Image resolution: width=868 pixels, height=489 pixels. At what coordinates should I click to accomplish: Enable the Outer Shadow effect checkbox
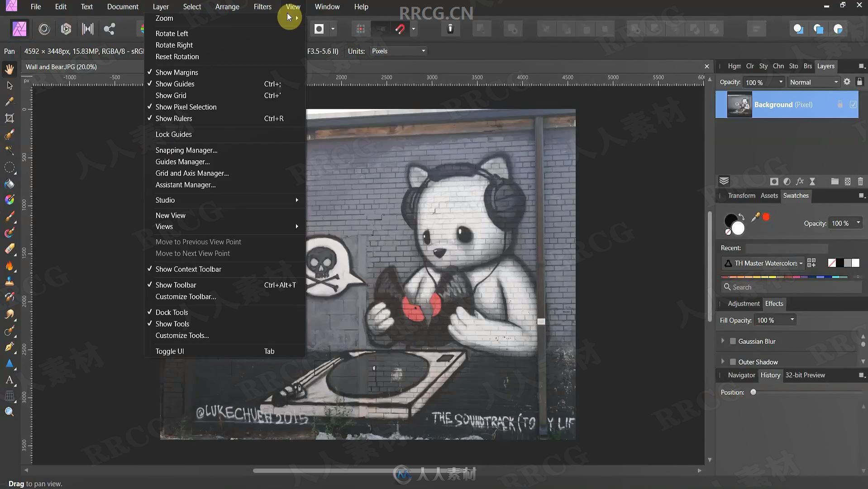tap(733, 362)
